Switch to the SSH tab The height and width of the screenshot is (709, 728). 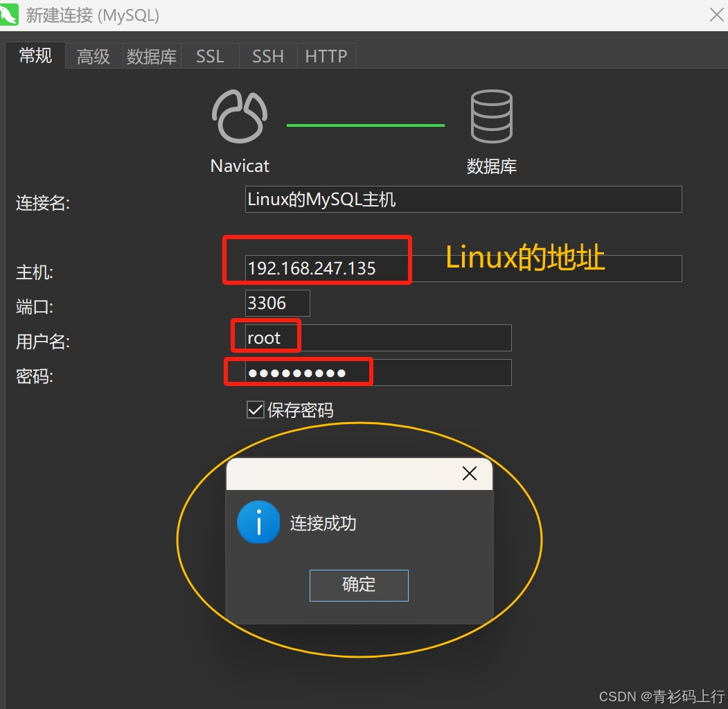268,56
